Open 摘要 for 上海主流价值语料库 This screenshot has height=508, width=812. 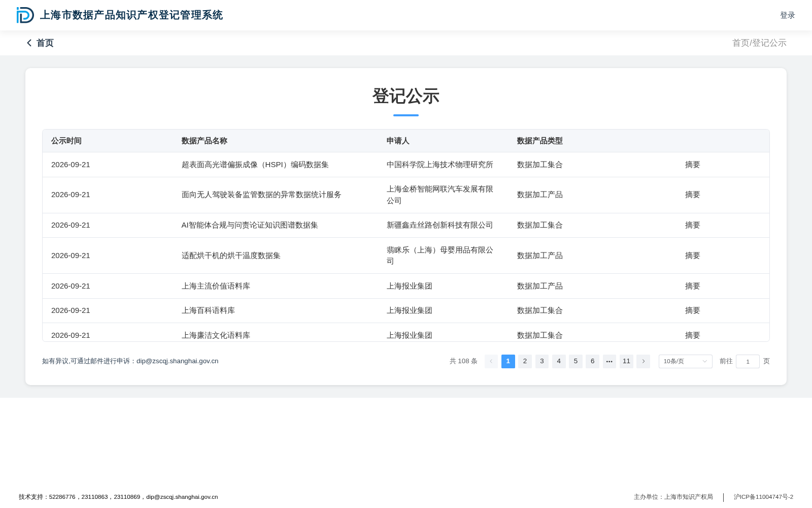coord(693,286)
